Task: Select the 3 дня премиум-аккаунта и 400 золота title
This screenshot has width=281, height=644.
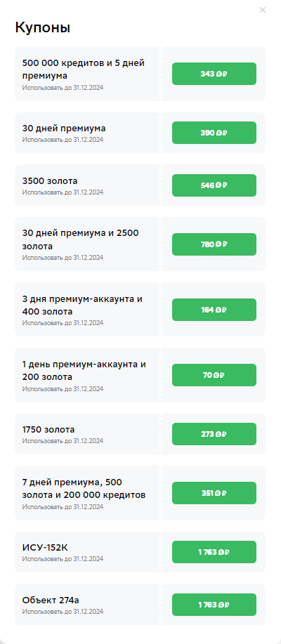Action: point(82,305)
